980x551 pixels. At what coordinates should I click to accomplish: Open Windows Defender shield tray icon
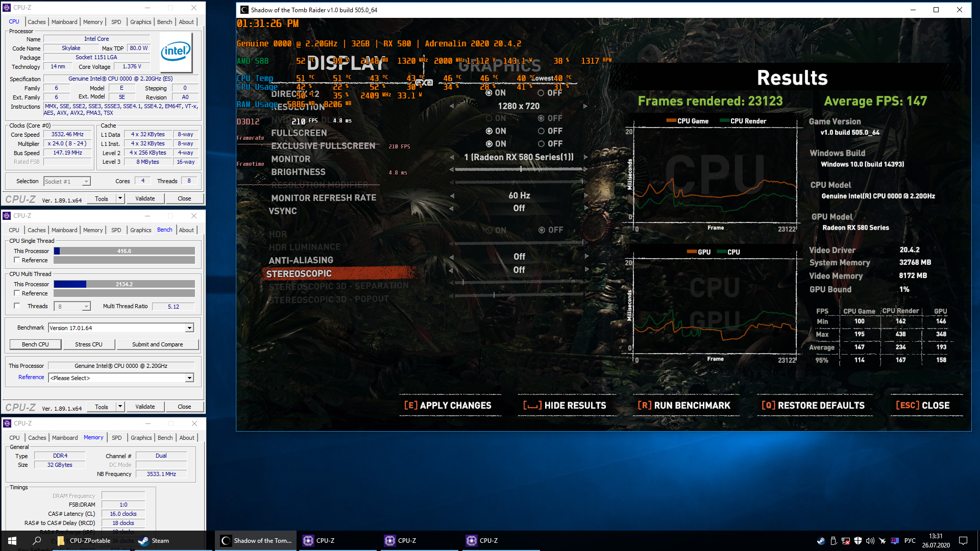pos(858,541)
